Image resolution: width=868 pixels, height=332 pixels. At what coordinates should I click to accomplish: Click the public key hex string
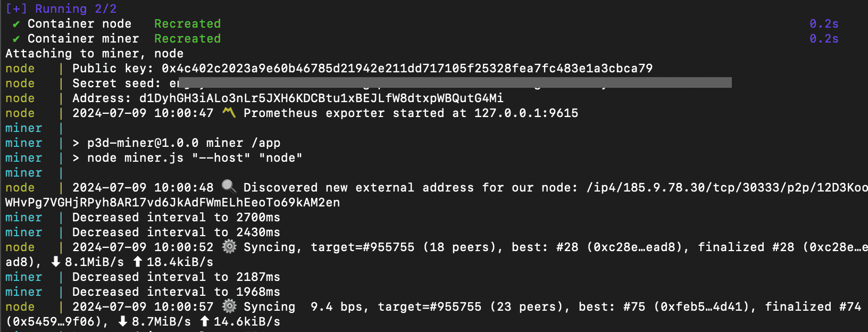407,69
